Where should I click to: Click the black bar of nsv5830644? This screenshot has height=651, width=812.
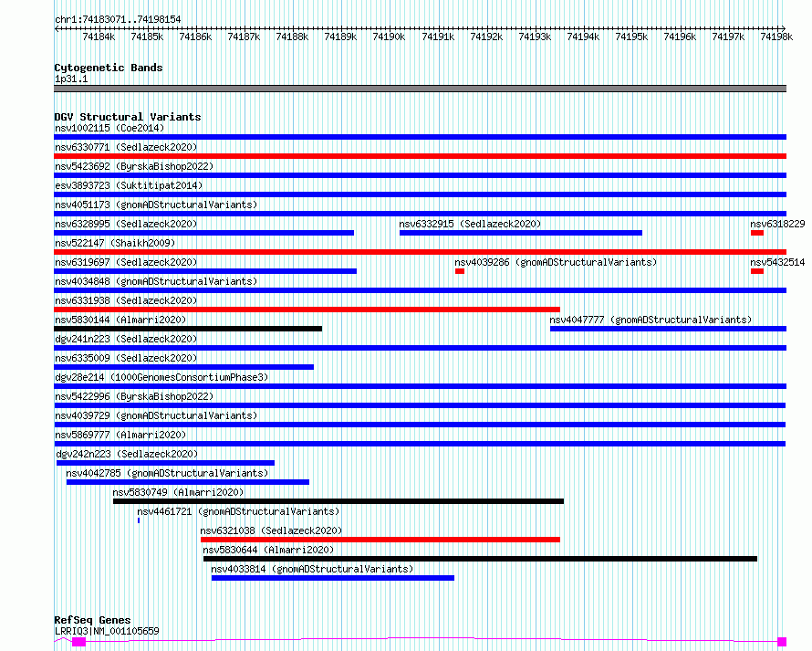click(481, 559)
